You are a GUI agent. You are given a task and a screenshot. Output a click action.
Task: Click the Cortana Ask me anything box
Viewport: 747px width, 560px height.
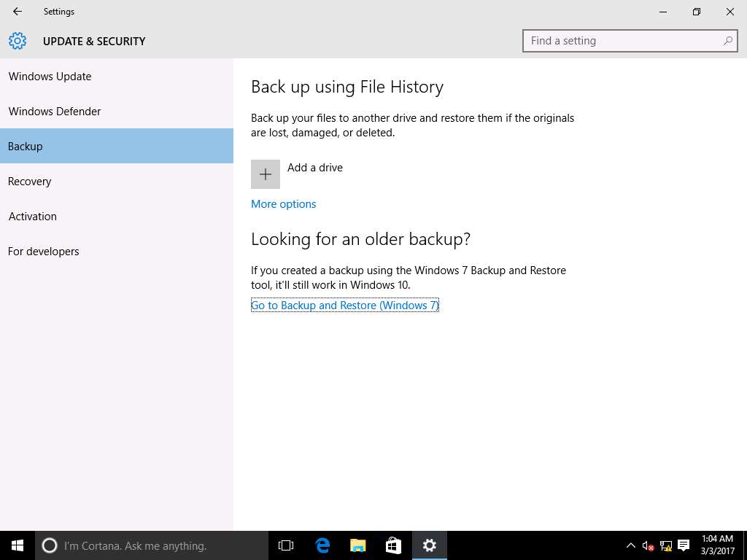pyautogui.click(x=152, y=545)
